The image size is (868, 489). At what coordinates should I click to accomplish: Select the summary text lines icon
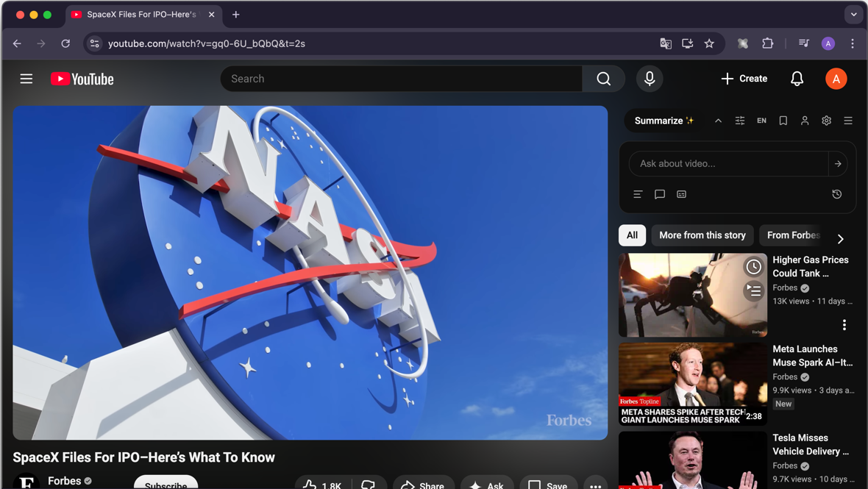[638, 194]
